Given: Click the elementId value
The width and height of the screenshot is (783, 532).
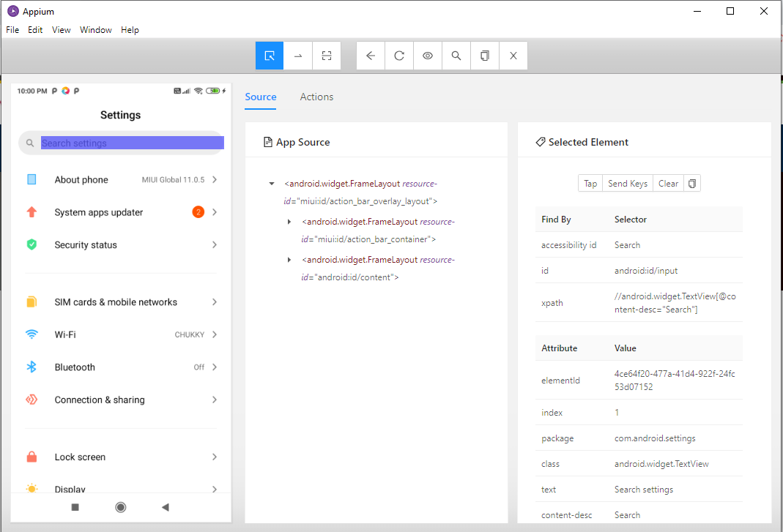Looking at the screenshot, I should pyautogui.click(x=675, y=381).
